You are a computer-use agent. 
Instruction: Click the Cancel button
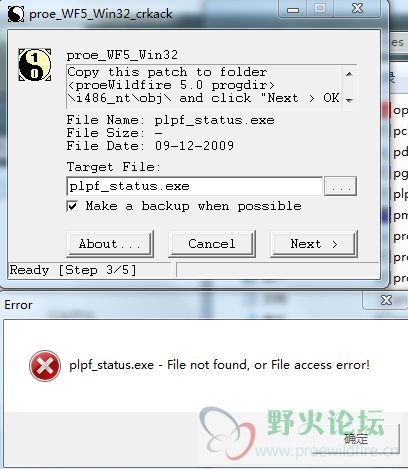(212, 244)
